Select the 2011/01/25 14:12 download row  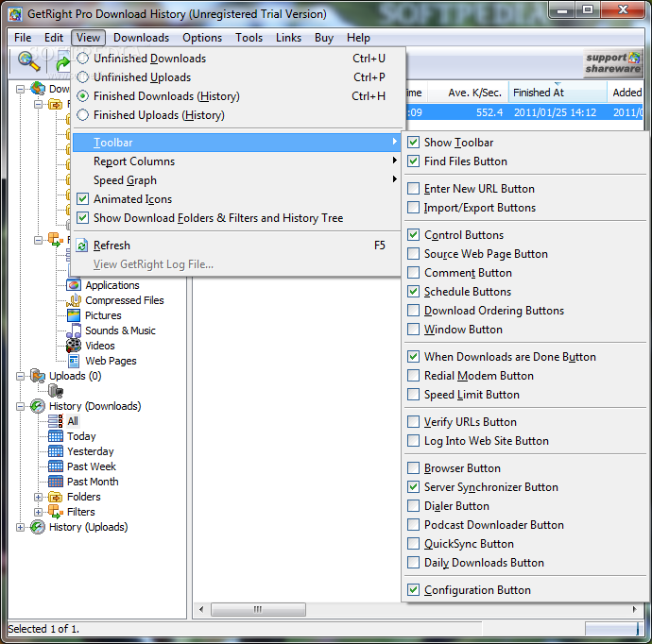(x=524, y=112)
